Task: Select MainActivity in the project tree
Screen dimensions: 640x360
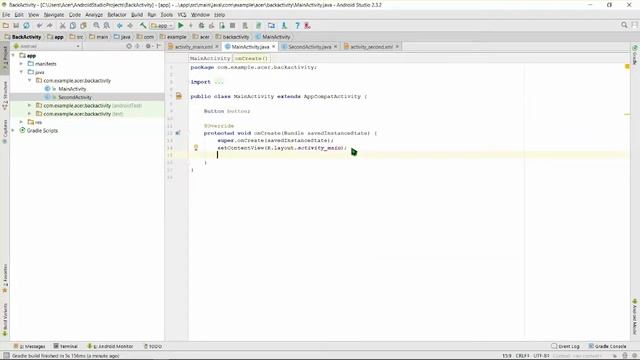Action: pyautogui.click(x=72, y=89)
